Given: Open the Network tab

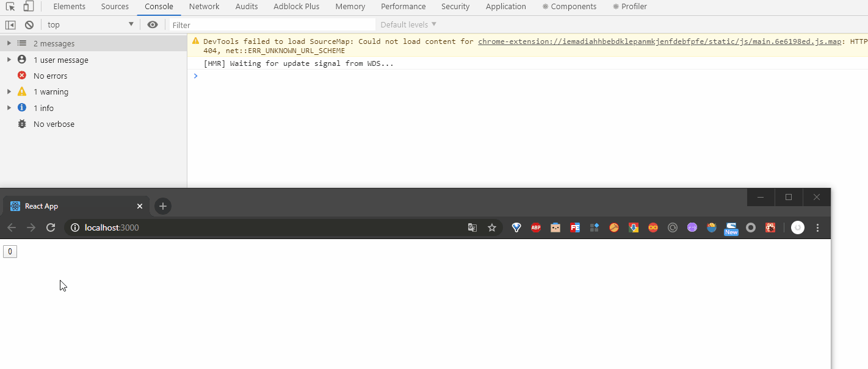Looking at the screenshot, I should point(204,7).
